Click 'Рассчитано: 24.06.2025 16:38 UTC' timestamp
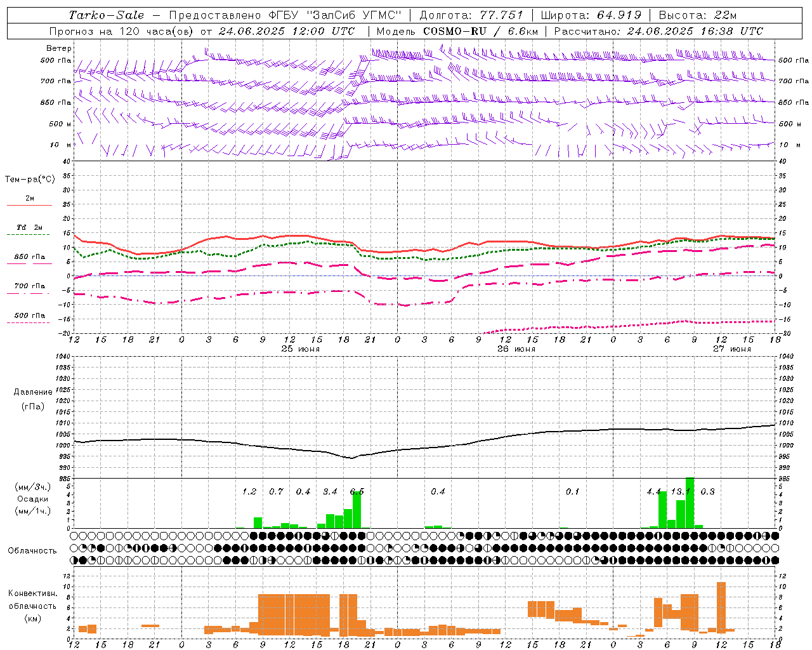 pos(658,31)
